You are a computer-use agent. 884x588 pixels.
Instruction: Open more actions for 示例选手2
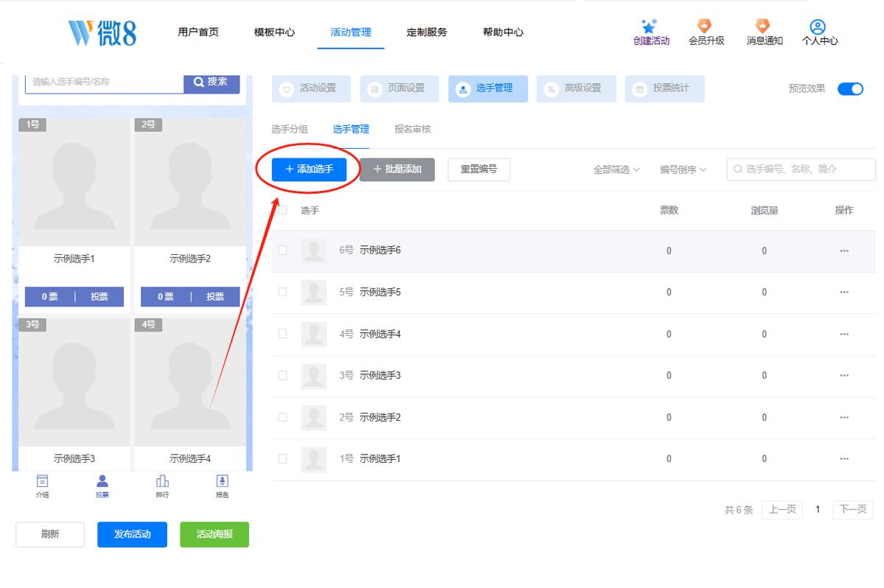coord(844,417)
